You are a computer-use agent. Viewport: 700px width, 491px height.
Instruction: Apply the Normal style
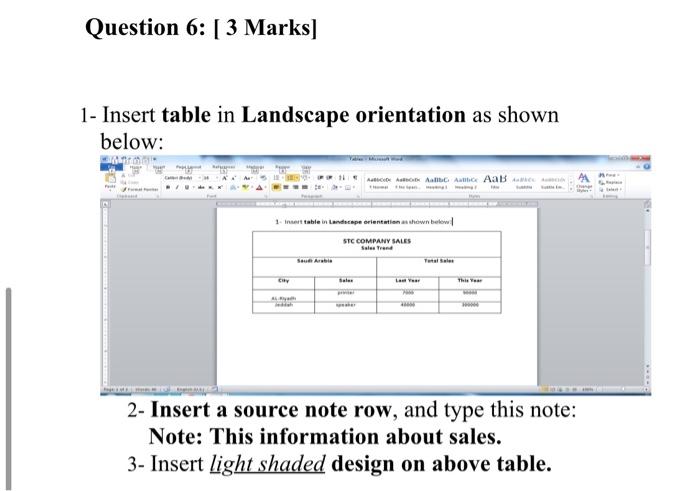click(x=379, y=182)
